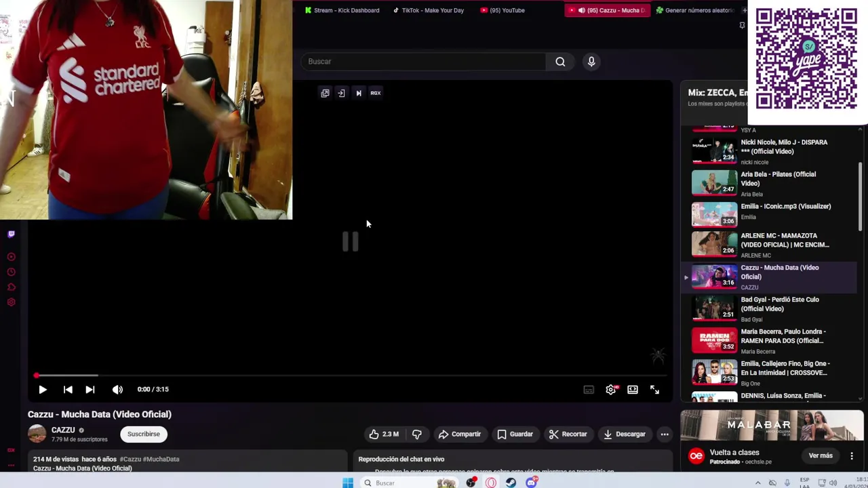
Task: Play Nicki Nicole DISPARA from mix
Action: click(770, 151)
